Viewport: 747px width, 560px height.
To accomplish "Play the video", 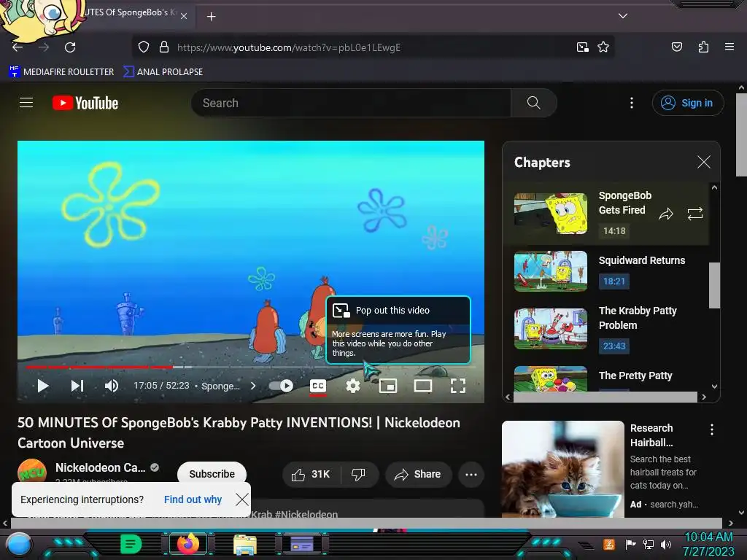I will [x=43, y=386].
